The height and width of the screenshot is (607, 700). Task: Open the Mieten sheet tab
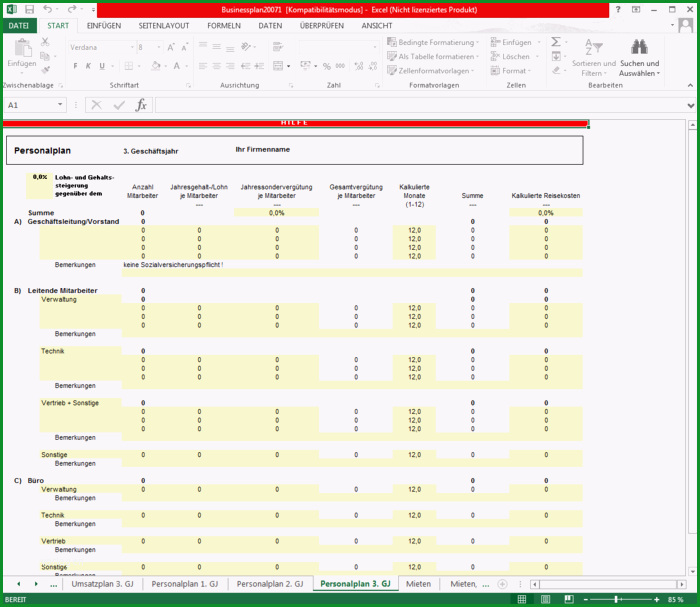(x=418, y=584)
